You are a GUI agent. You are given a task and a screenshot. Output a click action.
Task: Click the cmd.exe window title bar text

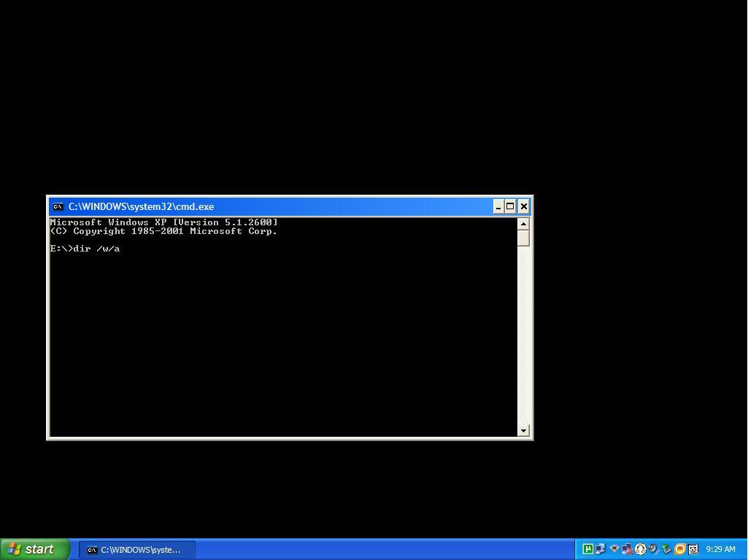pyautogui.click(x=141, y=206)
